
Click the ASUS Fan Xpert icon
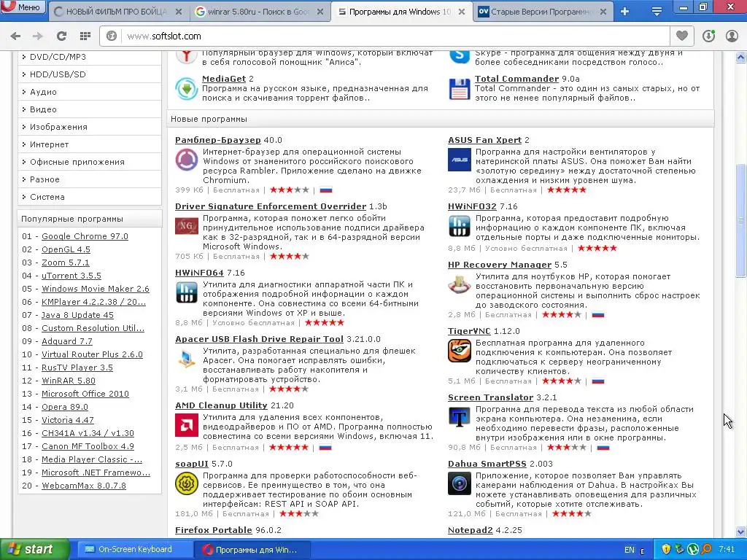pyautogui.click(x=460, y=160)
